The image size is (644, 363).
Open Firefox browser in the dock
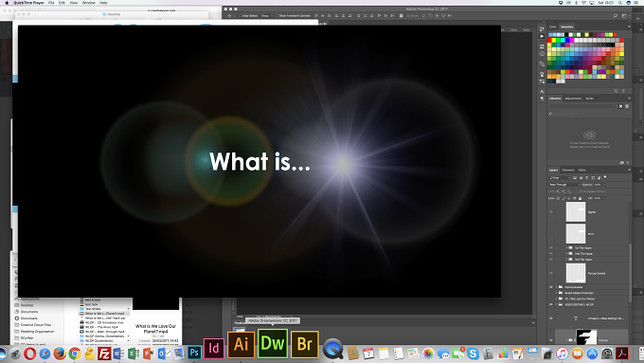tap(60, 354)
